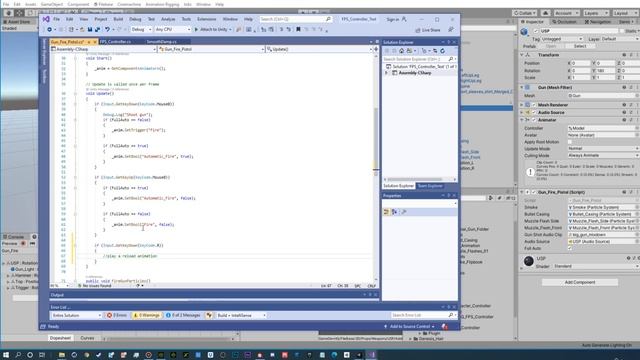Image resolution: width=640 pixels, height=360 pixels.
Task: Toggle the Audio Source enabled checkbox
Action: tap(534, 112)
